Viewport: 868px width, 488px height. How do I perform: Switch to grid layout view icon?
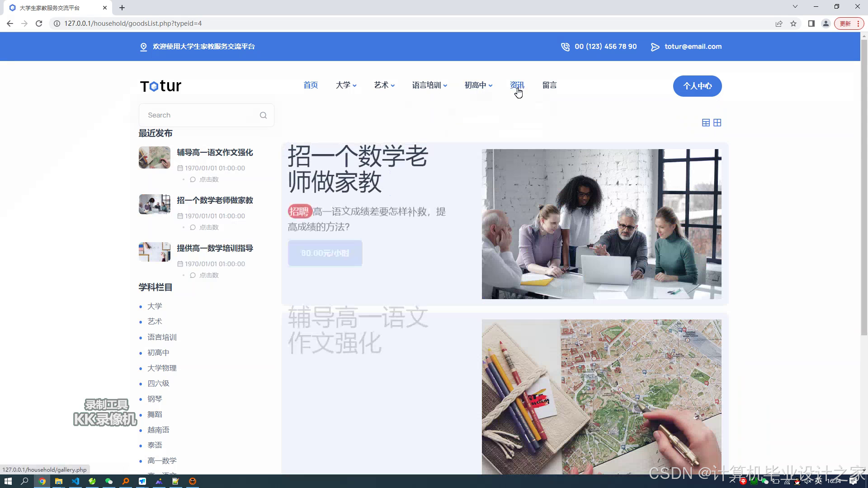point(717,123)
